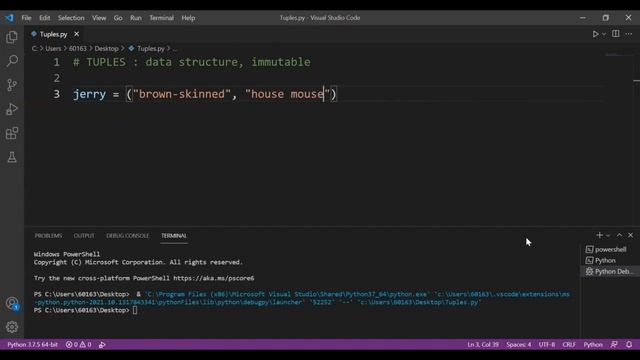Open notifications bell in status bar

point(629,345)
